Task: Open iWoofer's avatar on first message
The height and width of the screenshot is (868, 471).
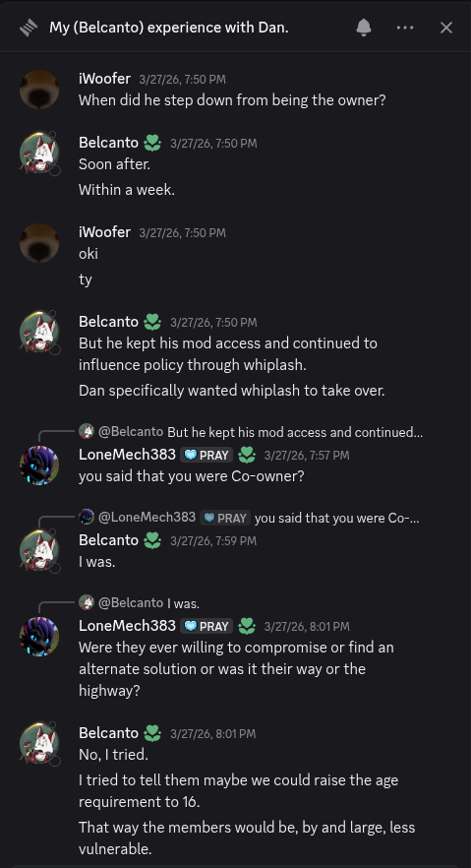Action: point(39,90)
